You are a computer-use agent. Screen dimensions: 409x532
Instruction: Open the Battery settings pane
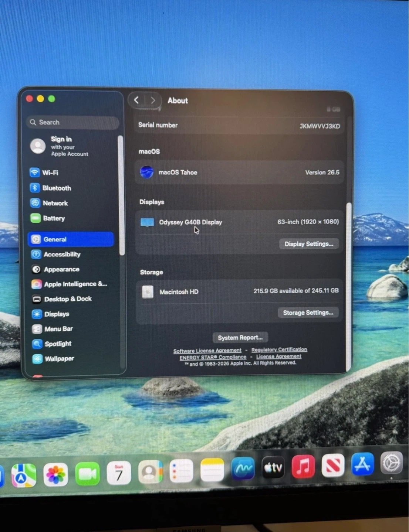click(48, 218)
